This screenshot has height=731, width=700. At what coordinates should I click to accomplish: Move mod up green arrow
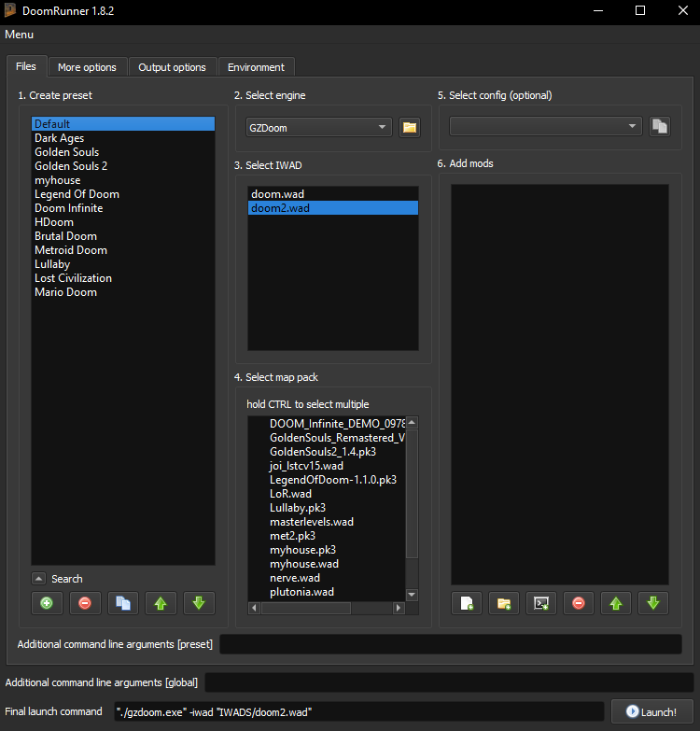point(616,603)
